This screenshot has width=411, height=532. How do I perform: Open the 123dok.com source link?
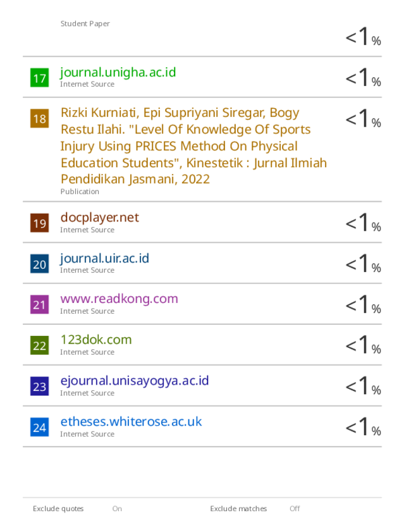[x=96, y=340]
